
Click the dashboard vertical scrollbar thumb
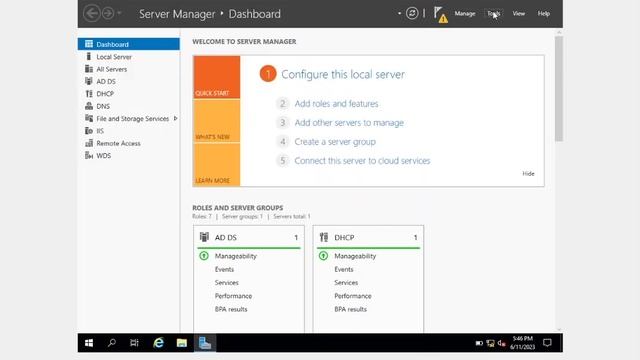(559, 89)
